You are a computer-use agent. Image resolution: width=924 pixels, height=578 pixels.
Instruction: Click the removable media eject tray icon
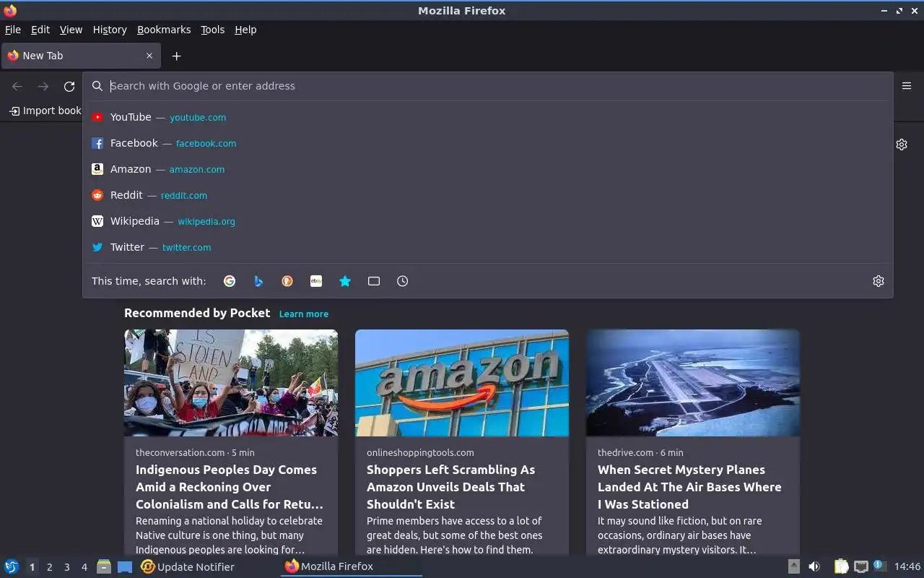793,566
